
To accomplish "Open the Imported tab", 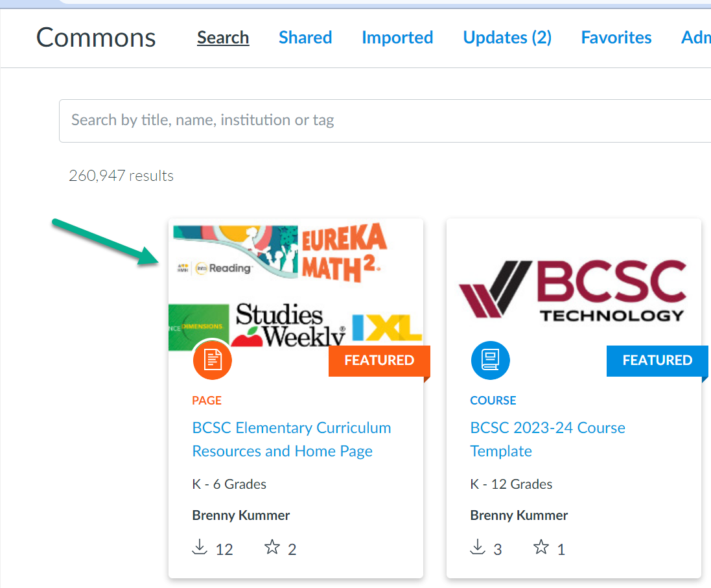I will (x=397, y=38).
